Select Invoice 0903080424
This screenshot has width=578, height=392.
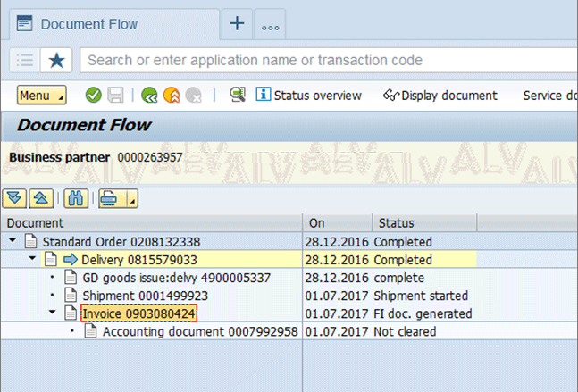click(x=138, y=313)
